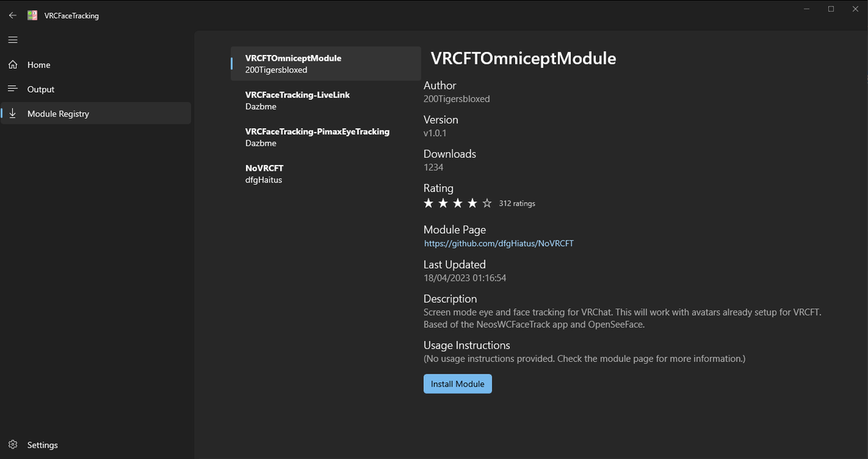
Task: Rate module with fifth empty star
Action: [x=487, y=203]
